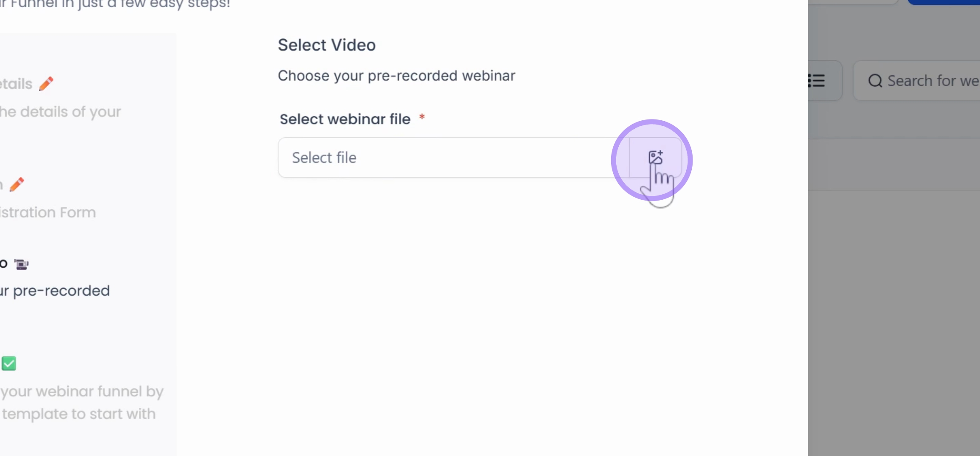
Task: Click the video camera icon in the steps list
Action: coord(22,264)
